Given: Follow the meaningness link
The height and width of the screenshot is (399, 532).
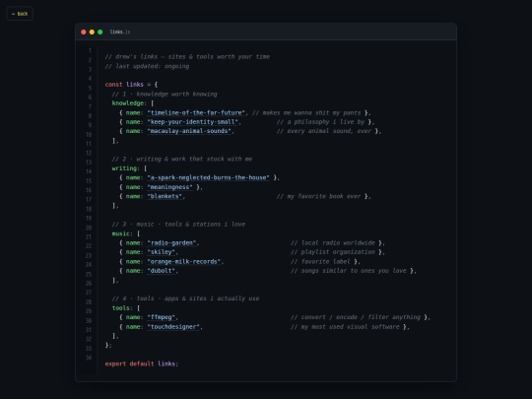Looking at the screenshot, I should coord(170,187).
